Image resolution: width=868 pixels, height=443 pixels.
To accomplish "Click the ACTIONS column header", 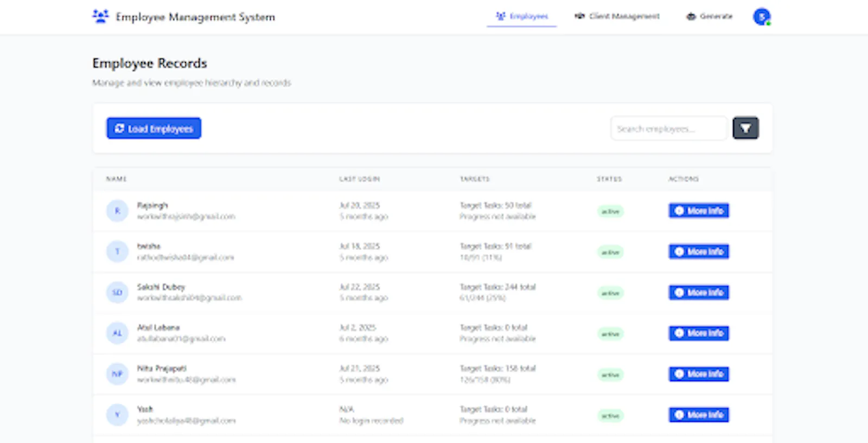I will (x=684, y=179).
